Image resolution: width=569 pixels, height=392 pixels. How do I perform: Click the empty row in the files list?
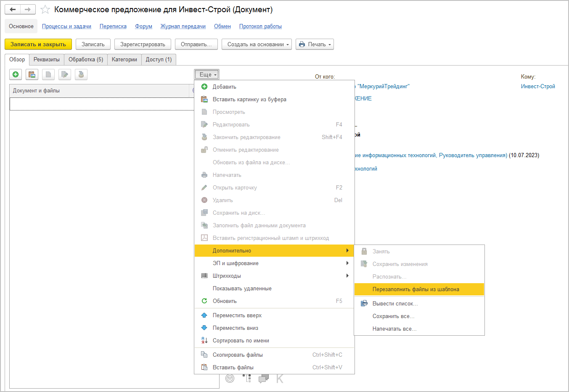(101, 104)
